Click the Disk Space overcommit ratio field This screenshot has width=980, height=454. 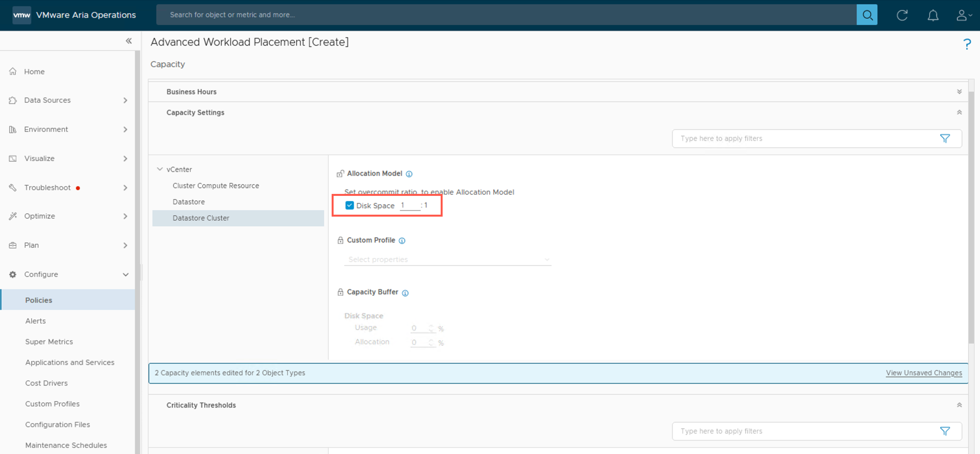[409, 205]
